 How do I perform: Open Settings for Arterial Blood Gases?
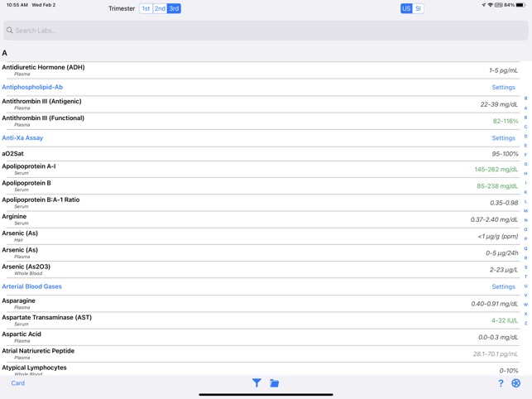pyautogui.click(x=503, y=286)
